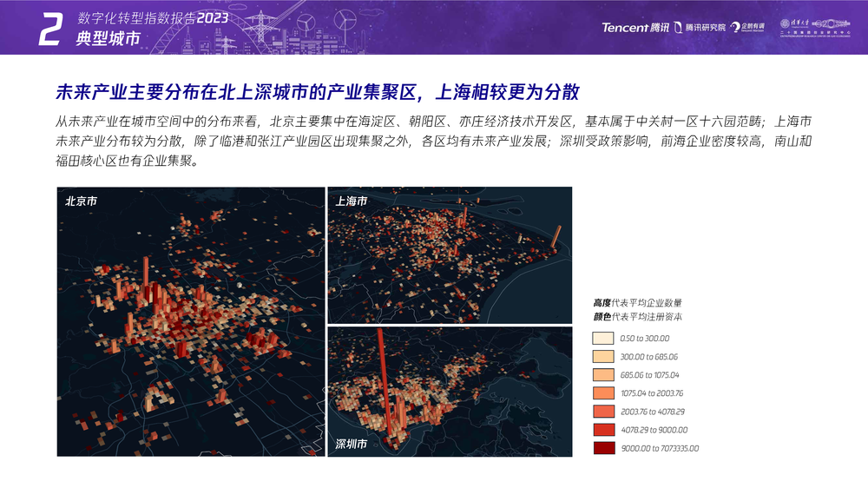Click the paragraph line ending 福田核心区也有企业集聚
The height and width of the screenshot is (488, 868).
[128, 162]
